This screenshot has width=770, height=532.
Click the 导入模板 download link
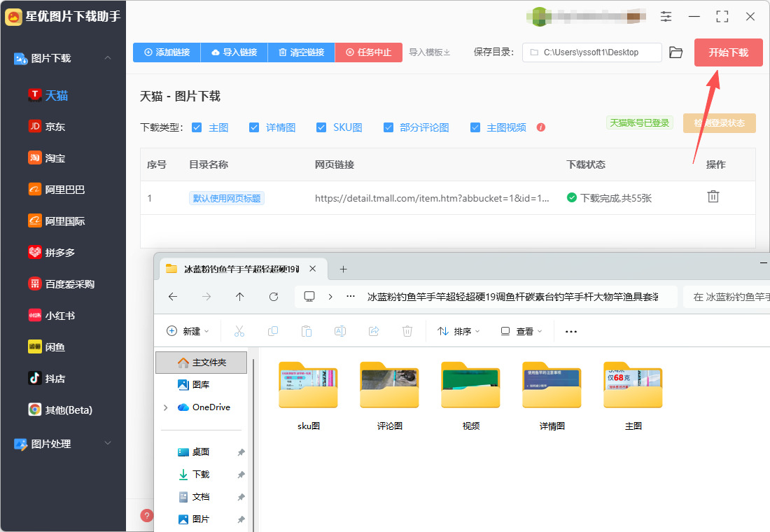(430, 52)
